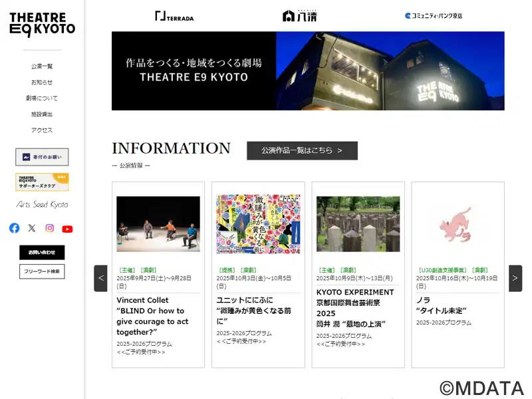Open お知らせ menu item
532x399 pixels.
42,82
